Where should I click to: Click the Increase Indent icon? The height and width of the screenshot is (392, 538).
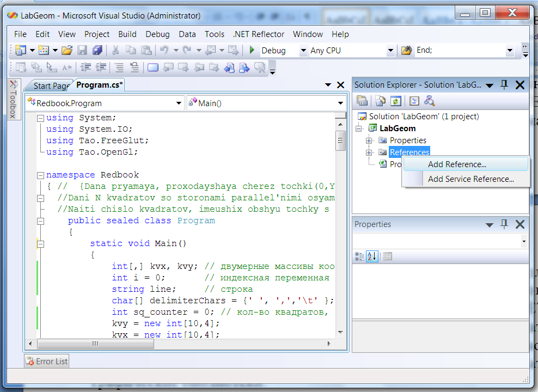[x=101, y=67]
